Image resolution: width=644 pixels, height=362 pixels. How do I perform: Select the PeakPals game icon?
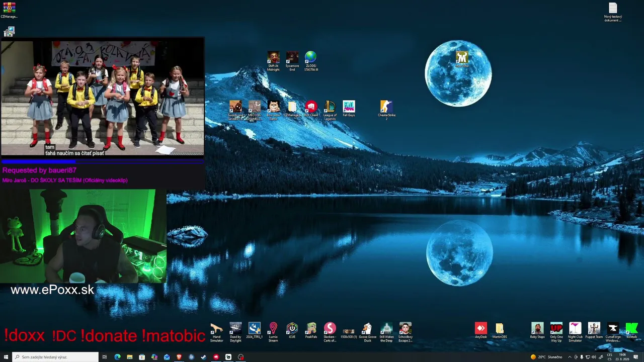311,331
